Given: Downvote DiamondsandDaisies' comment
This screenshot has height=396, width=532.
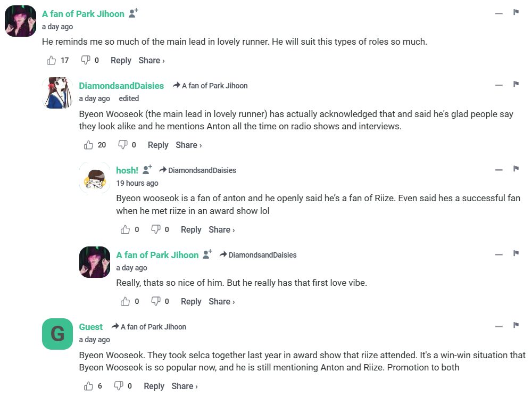Looking at the screenshot, I should [123, 145].
